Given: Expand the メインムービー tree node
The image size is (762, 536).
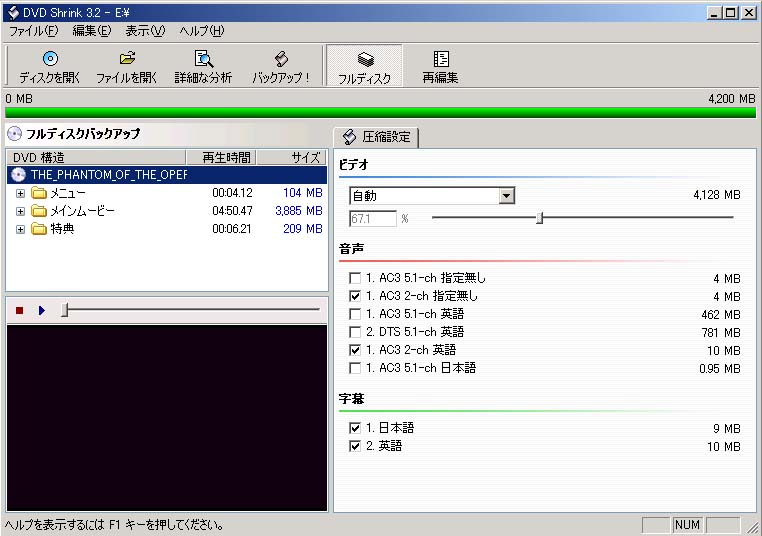Looking at the screenshot, I should (x=20, y=211).
